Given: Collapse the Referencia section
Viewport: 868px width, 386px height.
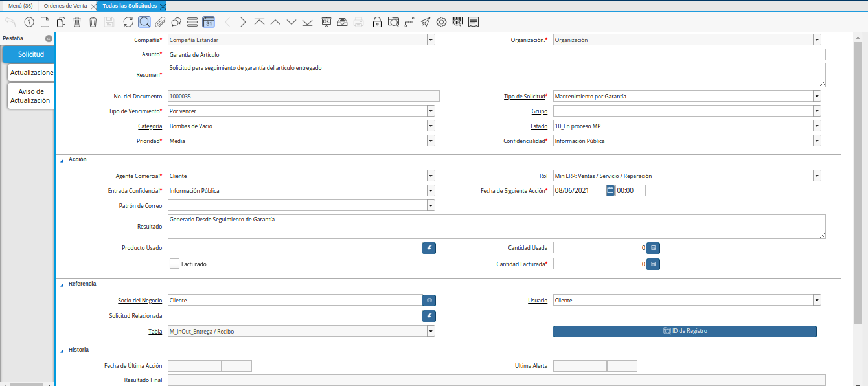Looking at the screenshot, I should point(62,284).
